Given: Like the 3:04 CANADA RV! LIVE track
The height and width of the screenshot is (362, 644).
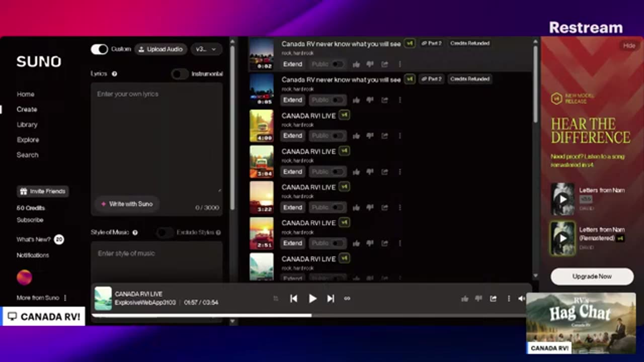Looking at the screenshot, I should click(356, 171).
